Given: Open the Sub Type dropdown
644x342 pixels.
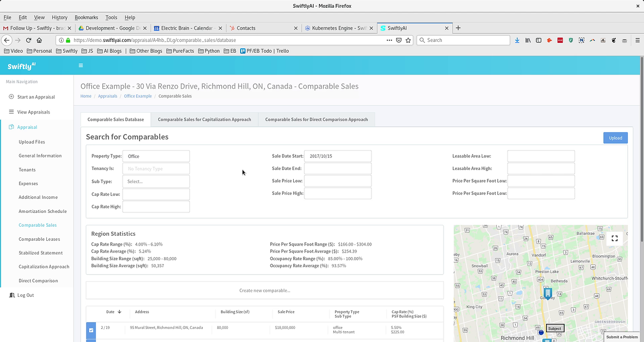Looking at the screenshot, I should coord(156,181).
